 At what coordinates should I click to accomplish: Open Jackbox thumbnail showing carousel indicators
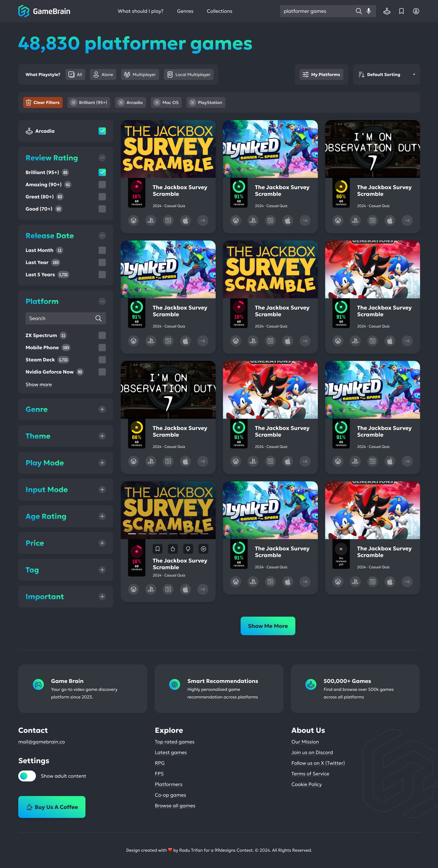pyautogui.click(x=168, y=510)
